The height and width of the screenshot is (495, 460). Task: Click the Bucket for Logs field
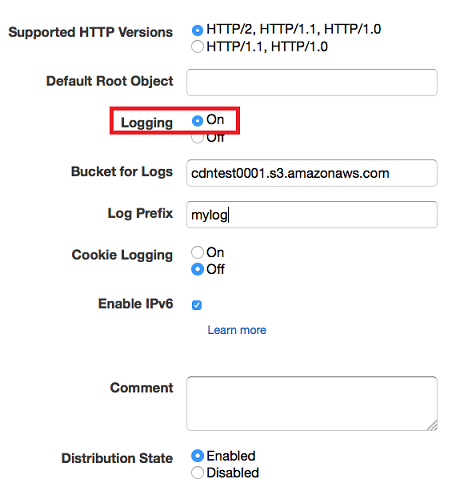(312, 173)
